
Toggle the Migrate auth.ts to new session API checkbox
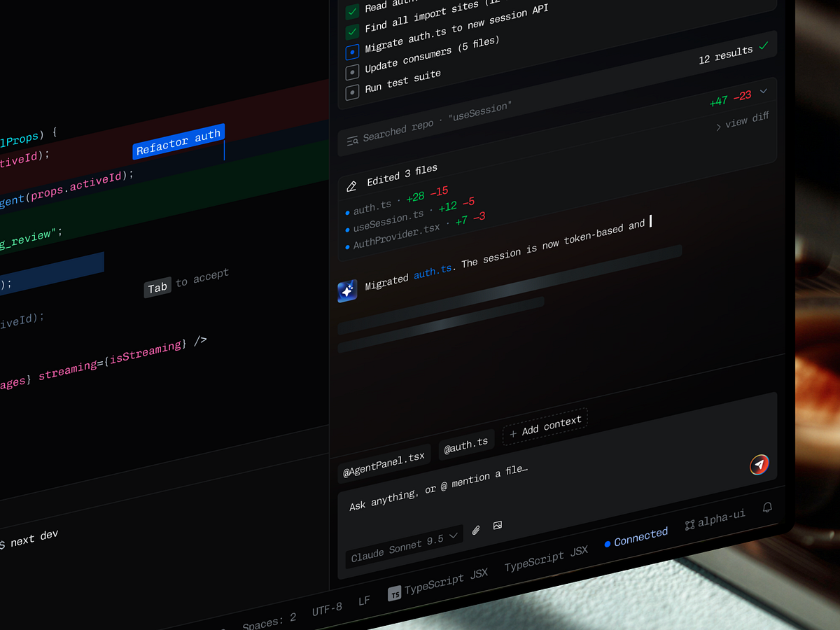pos(352,52)
